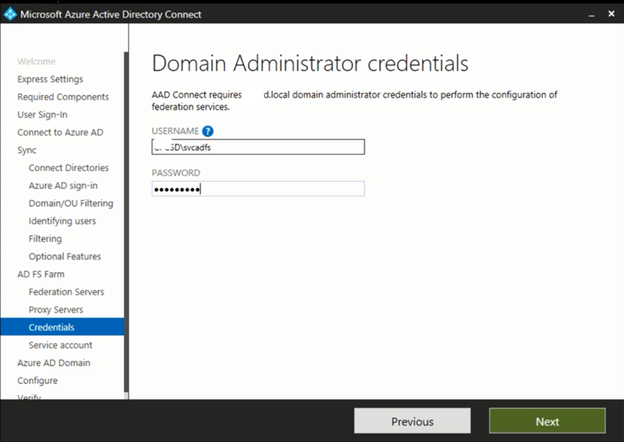Open the Connect Directories step

tap(68, 167)
